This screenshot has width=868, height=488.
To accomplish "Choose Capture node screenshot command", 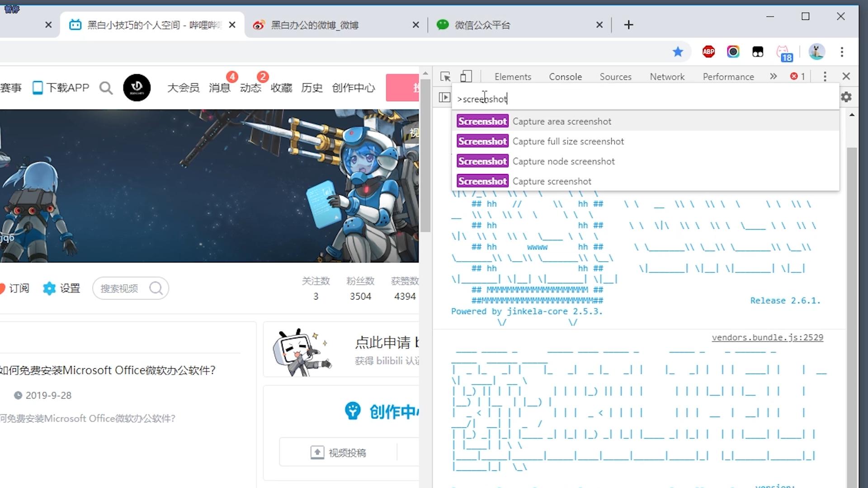I will pyautogui.click(x=563, y=161).
